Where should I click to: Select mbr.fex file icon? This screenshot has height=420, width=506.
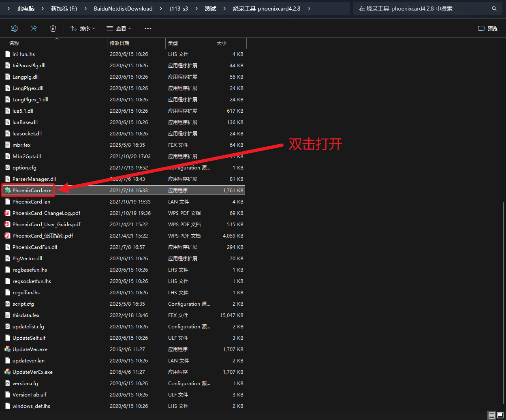(x=7, y=145)
